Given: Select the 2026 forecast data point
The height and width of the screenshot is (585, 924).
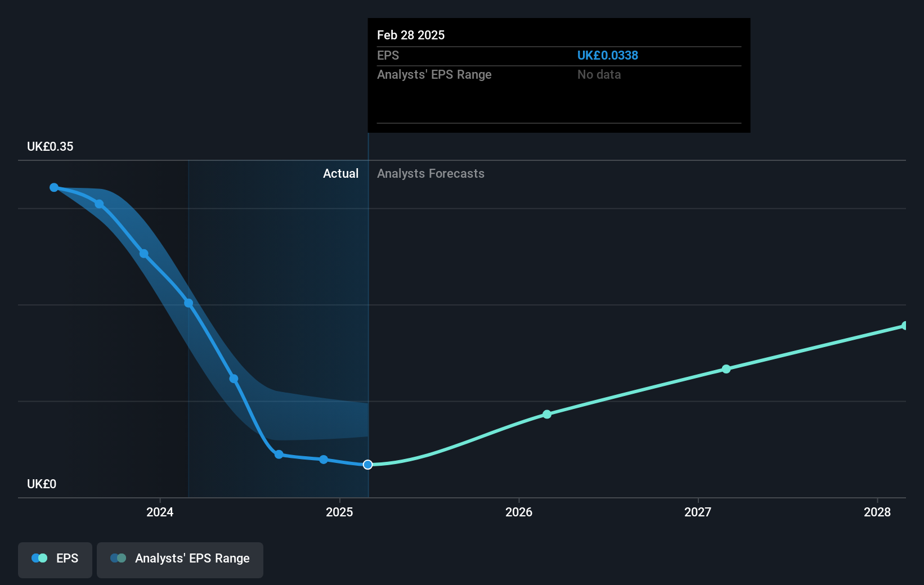Looking at the screenshot, I should [x=547, y=415].
